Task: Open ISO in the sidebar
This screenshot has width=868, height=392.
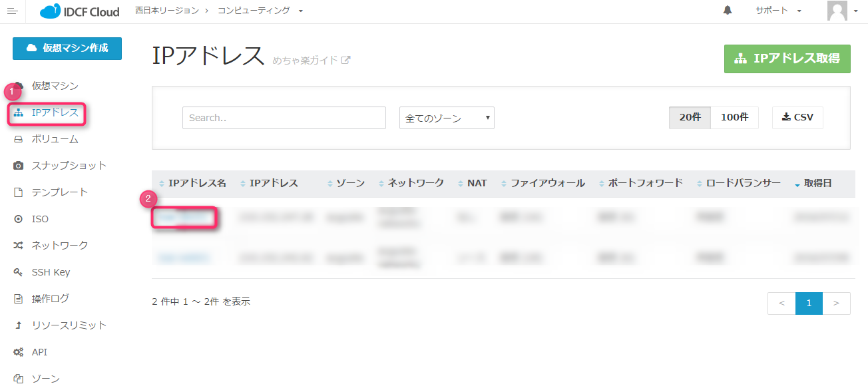Action: pyautogui.click(x=40, y=219)
